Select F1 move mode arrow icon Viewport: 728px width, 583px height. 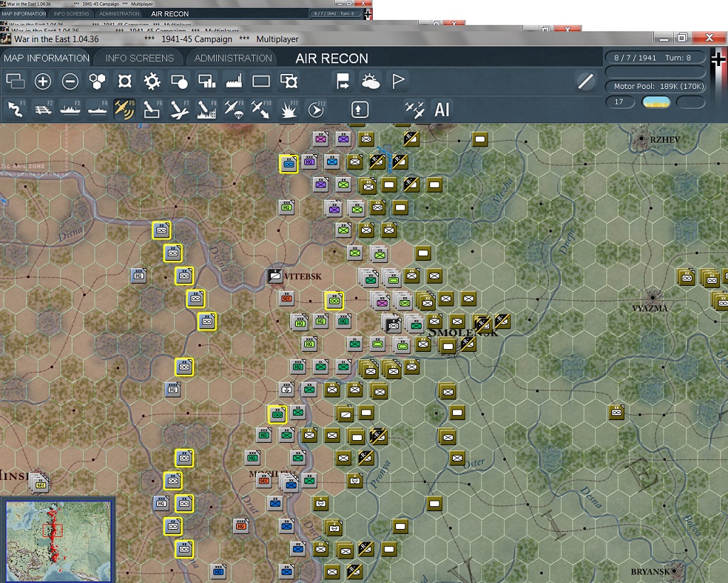(x=16, y=109)
